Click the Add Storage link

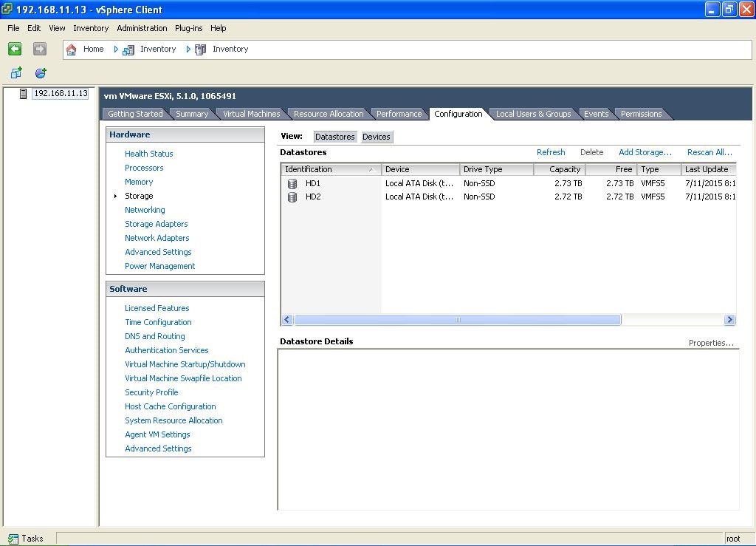tap(645, 152)
